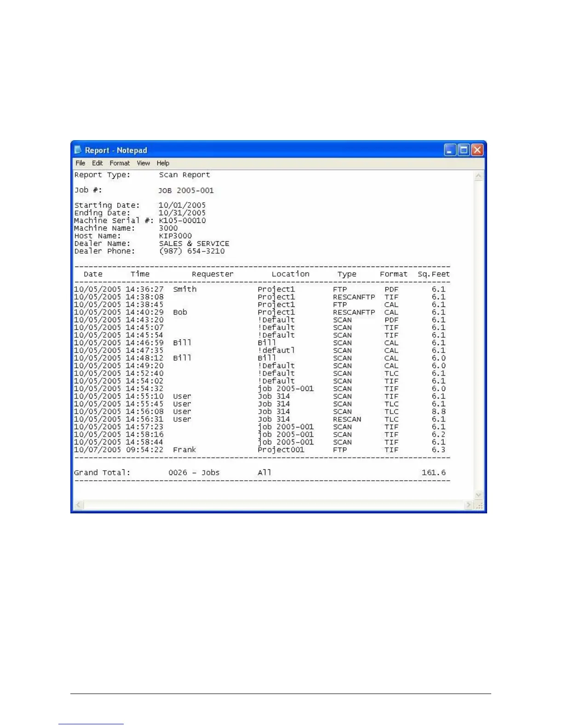Screen dimensions: 563x728
Task: Click the host name 'KIP3000'
Action: [175, 236]
